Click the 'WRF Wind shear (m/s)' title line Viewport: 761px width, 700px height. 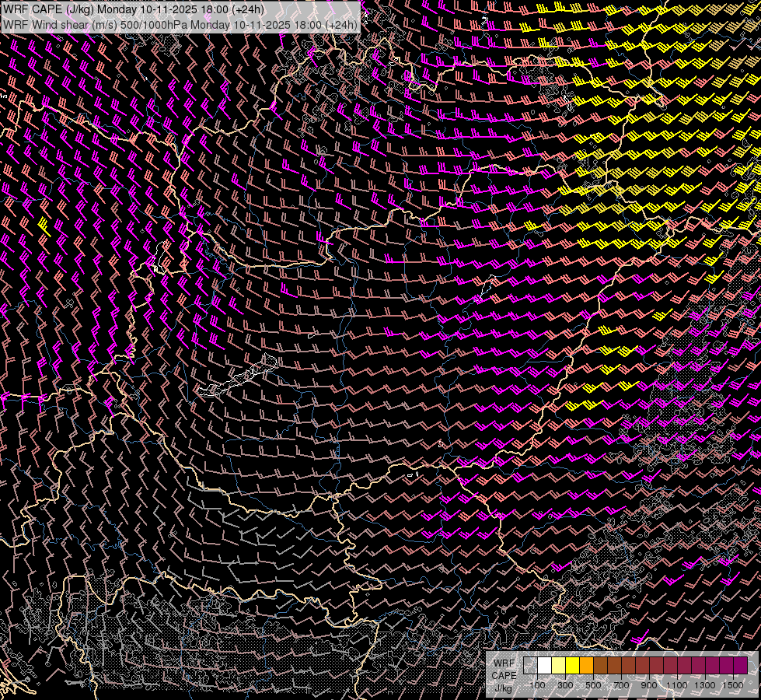click(x=180, y=25)
